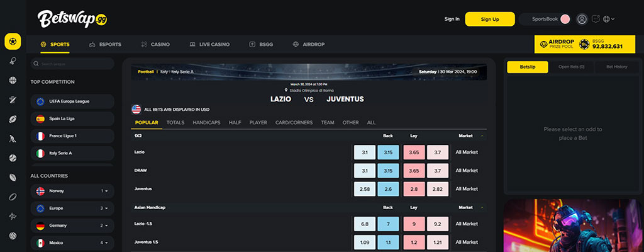Image resolution: width=644 pixels, height=252 pixels.
Task: Open the chat bubble icon in header
Action: [596, 19]
